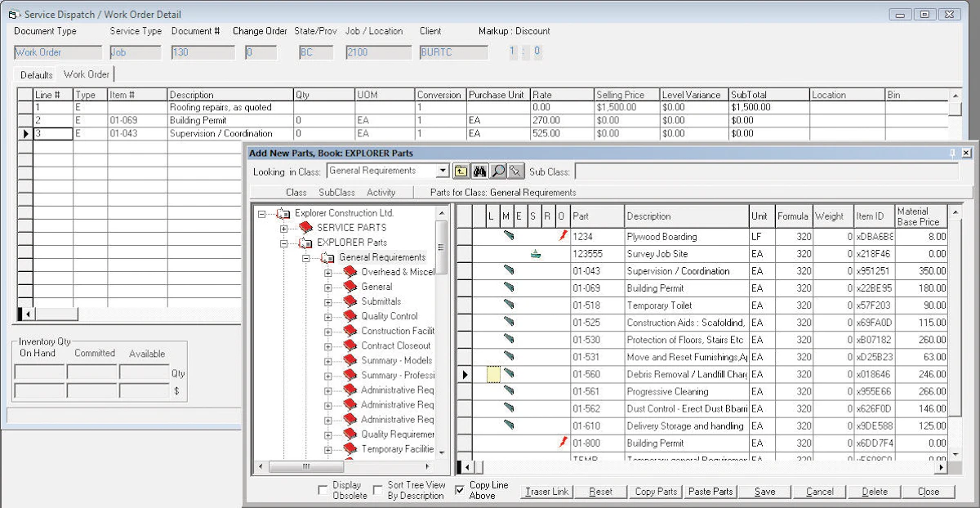Viewport: 980px width, 508px height.
Task: Click the magnifying glass search icon
Action: click(x=498, y=172)
